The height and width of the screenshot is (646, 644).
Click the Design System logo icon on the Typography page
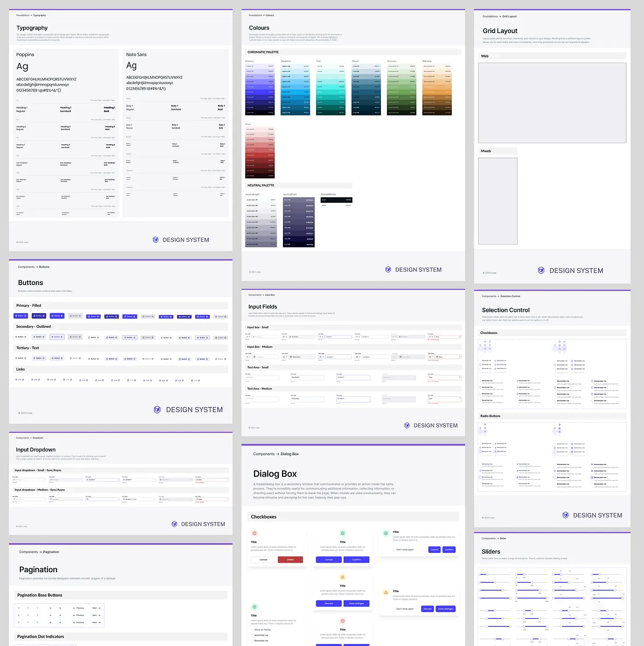[155, 240]
